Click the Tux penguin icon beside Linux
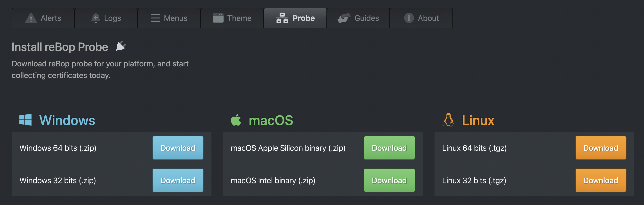 (449, 120)
